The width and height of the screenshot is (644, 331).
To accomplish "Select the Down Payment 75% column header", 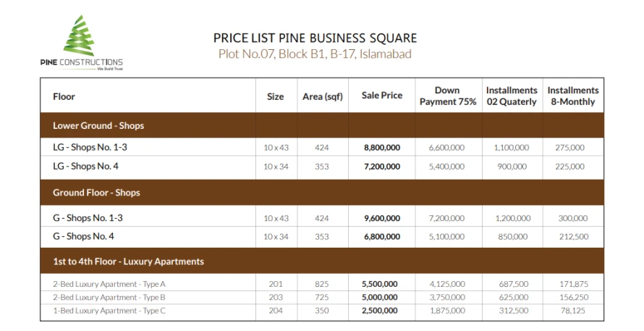I will pyautogui.click(x=448, y=96).
